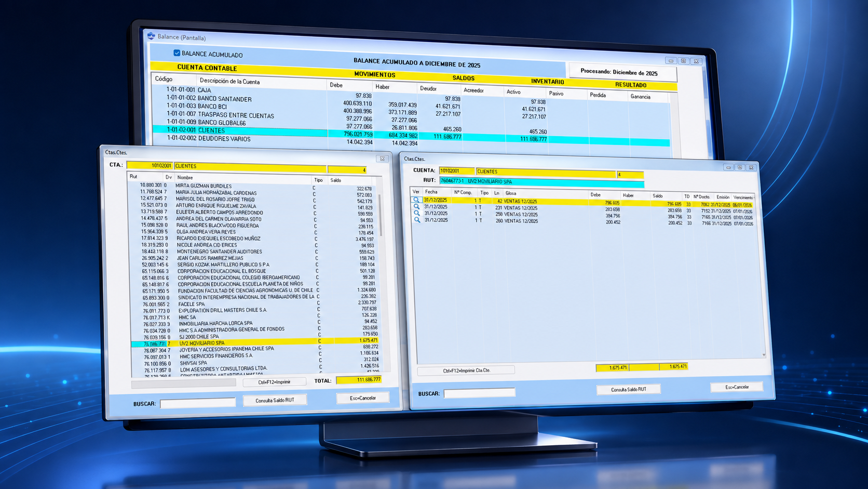This screenshot has height=489, width=868.
Task: Select client INMOBILIARIA HARCHA LORCA SPA
Action: [254, 323]
